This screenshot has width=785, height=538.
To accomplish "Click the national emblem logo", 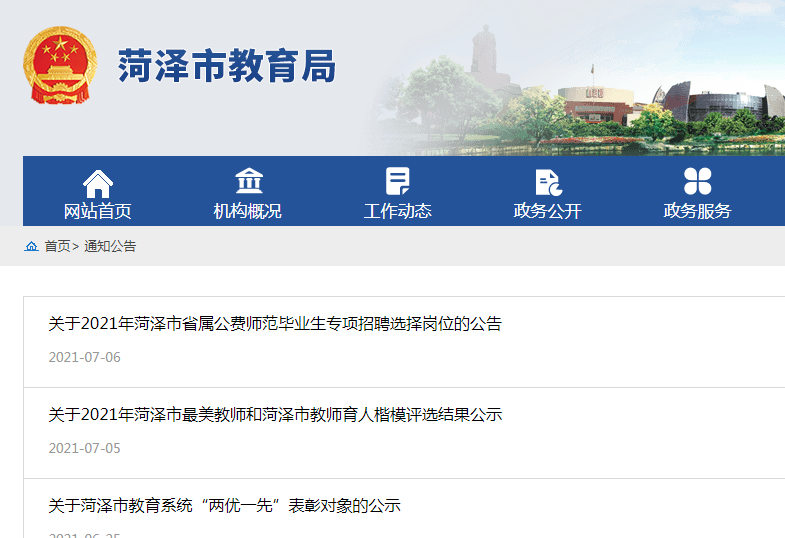I will pyautogui.click(x=60, y=65).
